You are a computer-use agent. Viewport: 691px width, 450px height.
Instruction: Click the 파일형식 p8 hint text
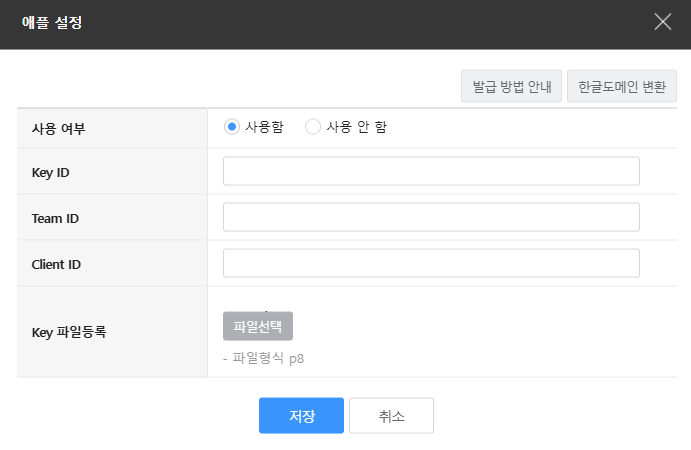263,358
